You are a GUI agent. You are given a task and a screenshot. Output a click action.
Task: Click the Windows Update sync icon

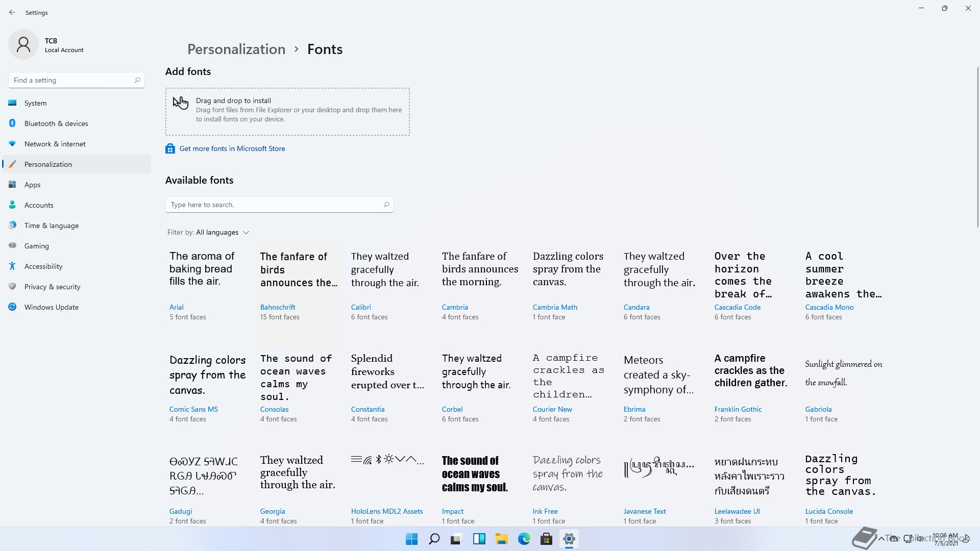pos(13,307)
